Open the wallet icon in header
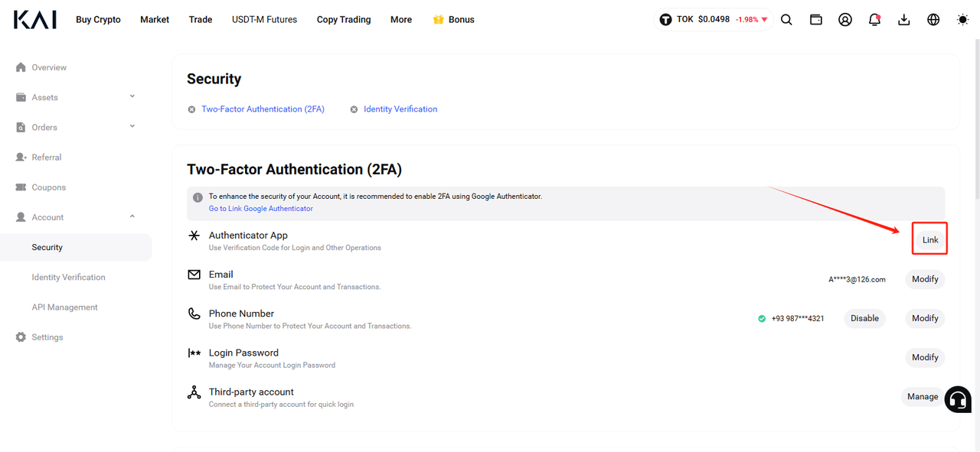Viewport: 980px width, 452px height. (816, 20)
